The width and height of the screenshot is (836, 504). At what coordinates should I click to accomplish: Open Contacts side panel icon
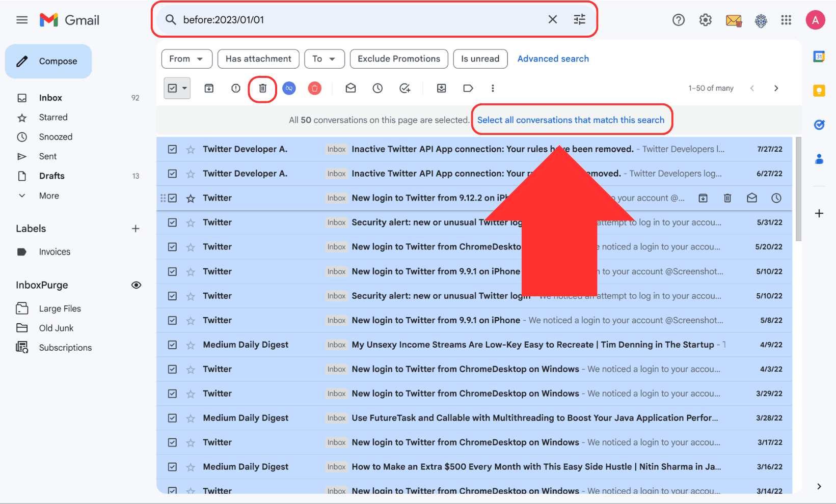point(819,159)
